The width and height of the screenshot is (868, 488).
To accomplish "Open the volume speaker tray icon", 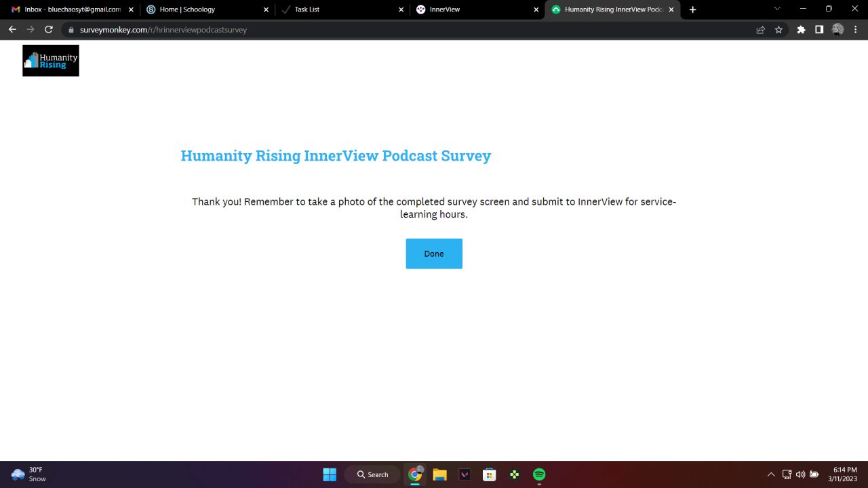I will [x=801, y=474].
